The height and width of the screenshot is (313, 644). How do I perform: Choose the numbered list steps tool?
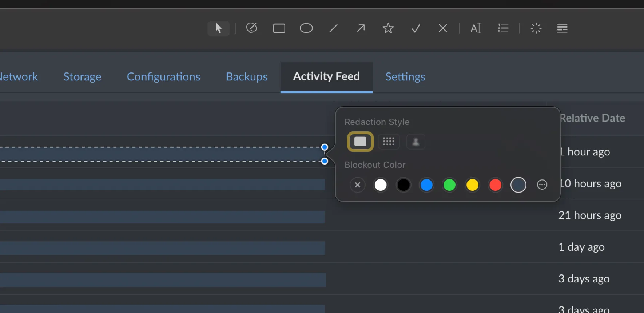pos(503,28)
